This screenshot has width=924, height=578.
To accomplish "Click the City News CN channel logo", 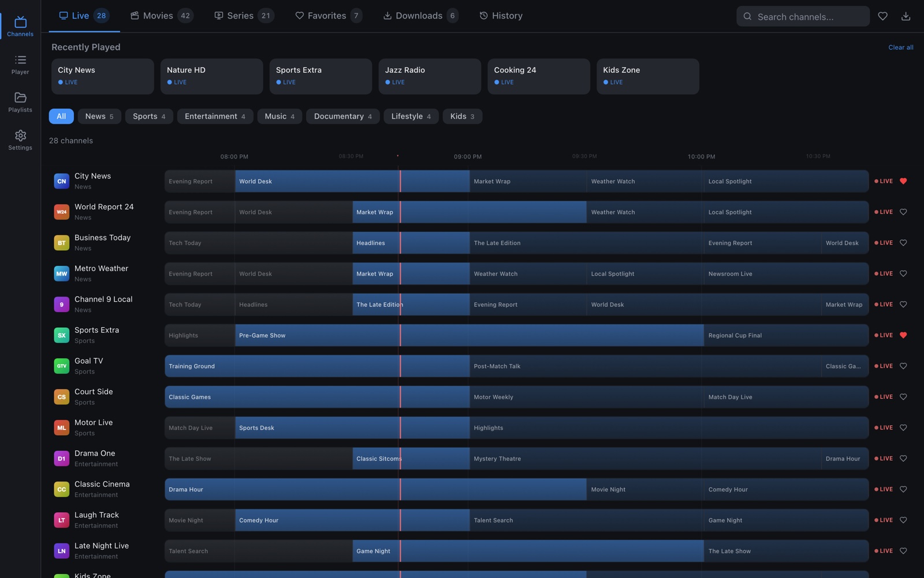I will pos(62,181).
